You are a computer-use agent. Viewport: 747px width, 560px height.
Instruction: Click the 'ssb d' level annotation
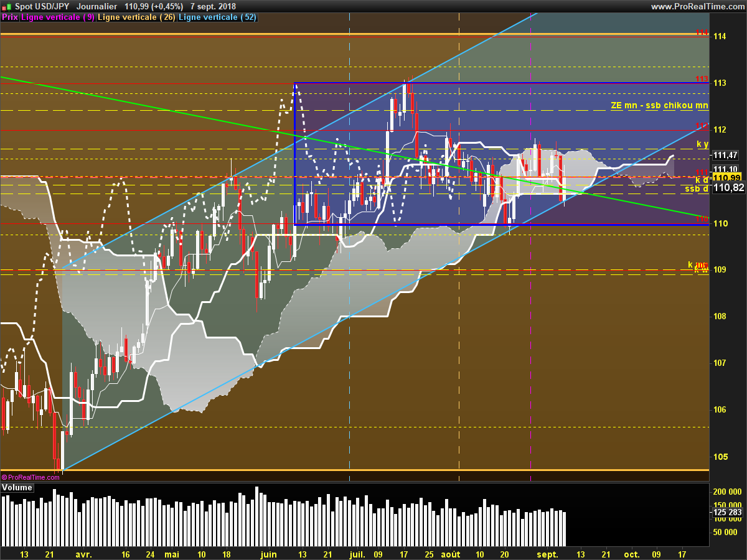tap(697, 189)
